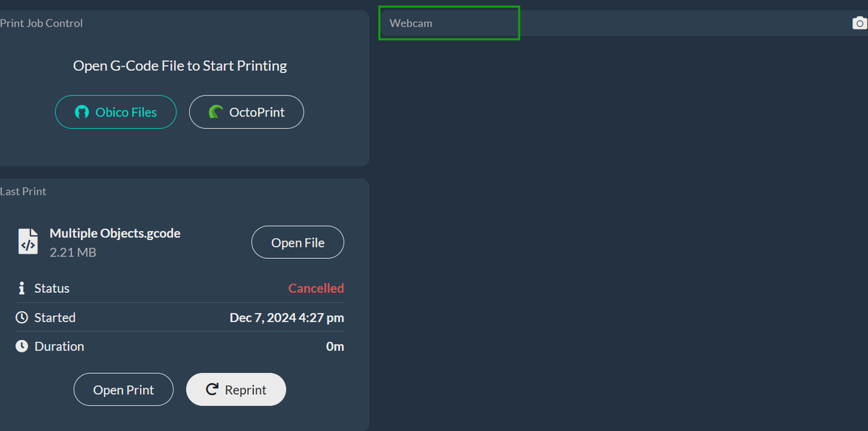Reprint the last cancelled job
Screen dimensions: 868x431
237,390
